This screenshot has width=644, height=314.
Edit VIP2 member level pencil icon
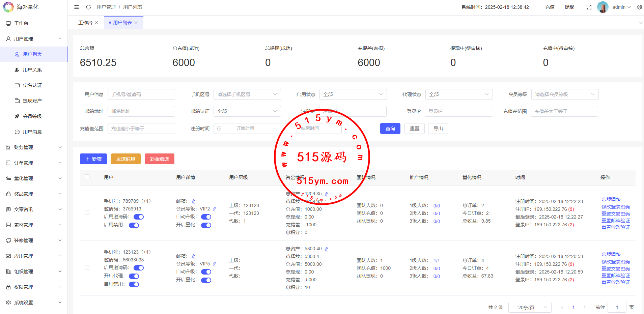[x=215, y=209]
